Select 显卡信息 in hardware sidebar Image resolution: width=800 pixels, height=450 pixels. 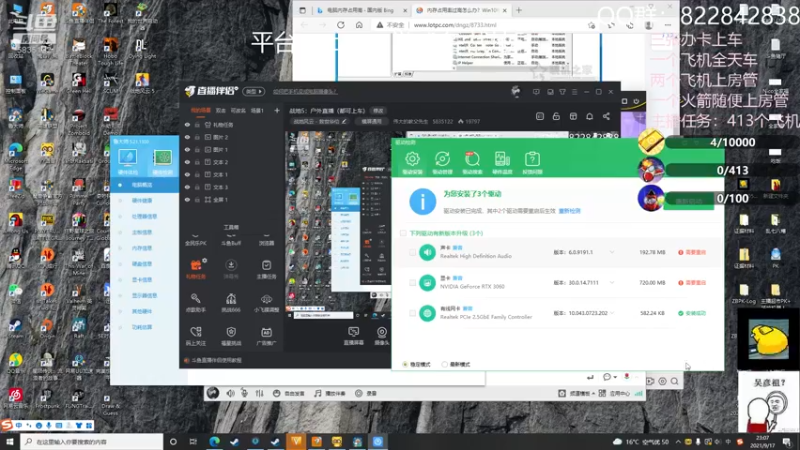pos(145,280)
